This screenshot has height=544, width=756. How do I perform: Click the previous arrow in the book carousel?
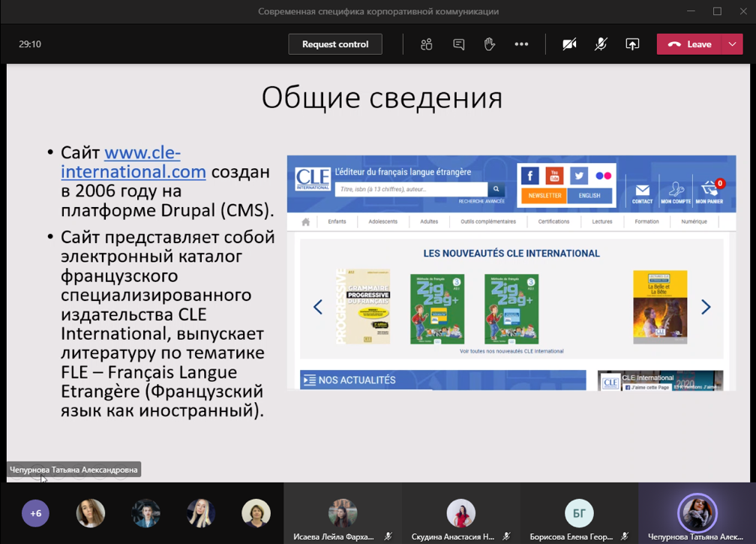(318, 307)
